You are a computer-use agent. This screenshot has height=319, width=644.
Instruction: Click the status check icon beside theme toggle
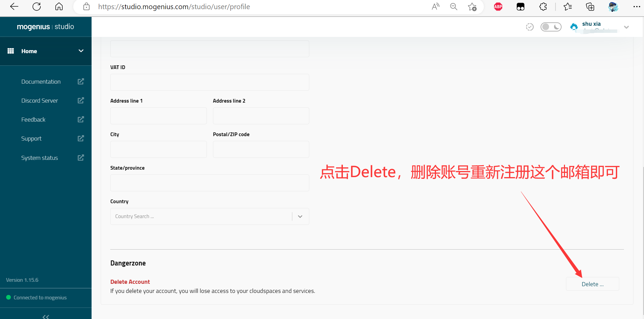(x=529, y=27)
